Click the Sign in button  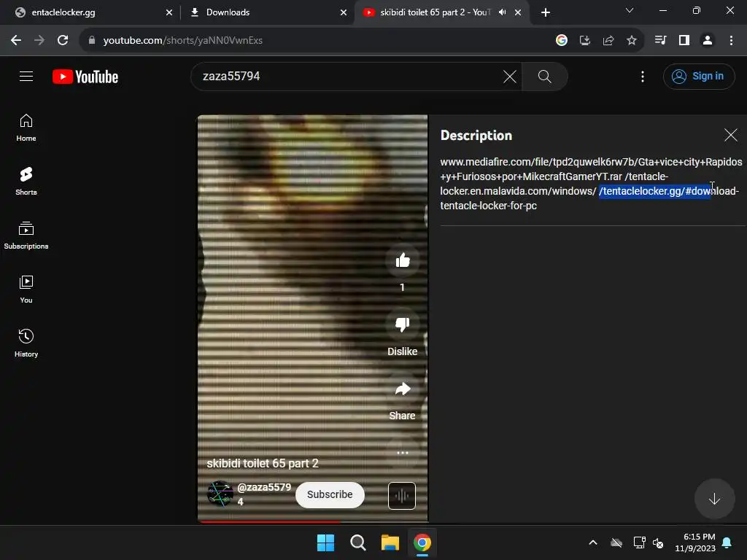pos(698,76)
